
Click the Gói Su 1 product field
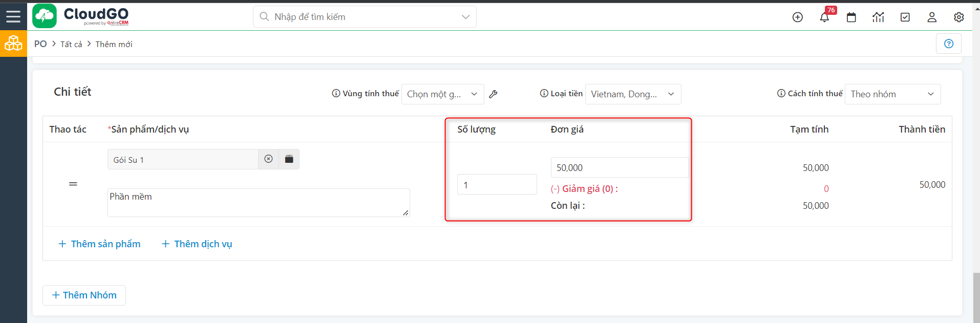tap(183, 159)
